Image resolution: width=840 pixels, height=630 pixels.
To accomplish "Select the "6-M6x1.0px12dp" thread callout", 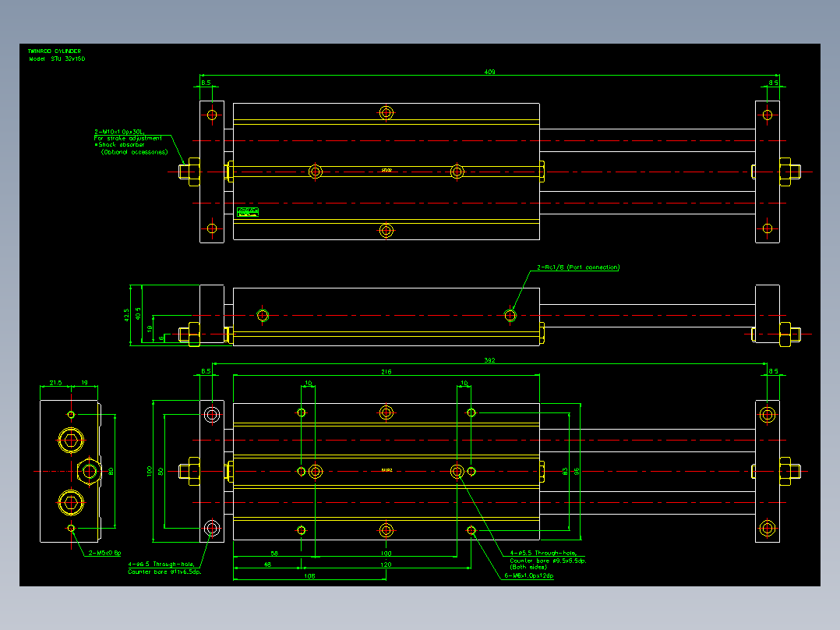I will coord(529,576).
